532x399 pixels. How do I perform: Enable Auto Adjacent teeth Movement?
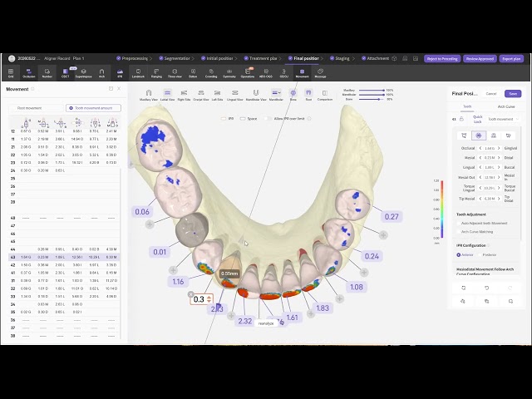tap(459, 224)
